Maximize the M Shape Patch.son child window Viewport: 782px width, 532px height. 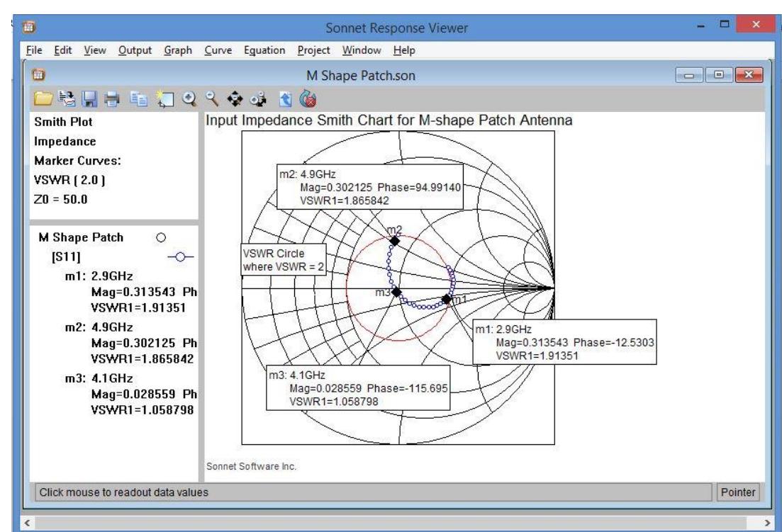pos(718,75)
